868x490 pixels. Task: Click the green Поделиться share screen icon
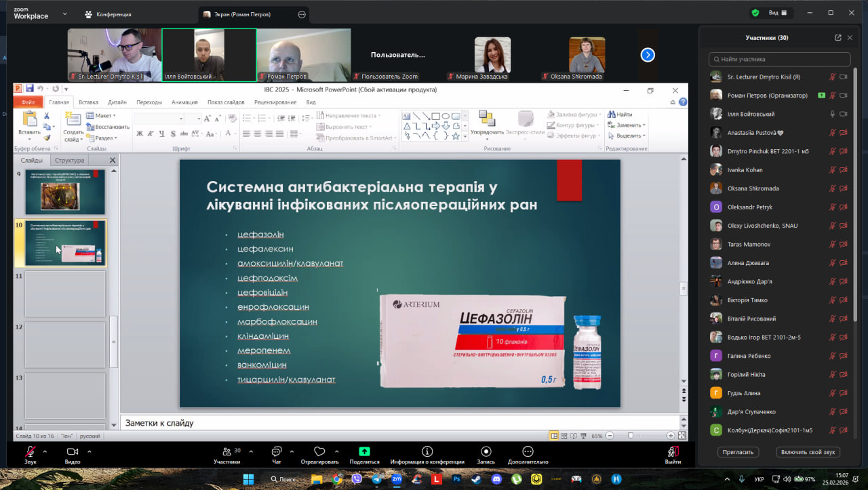pos(364,451)
